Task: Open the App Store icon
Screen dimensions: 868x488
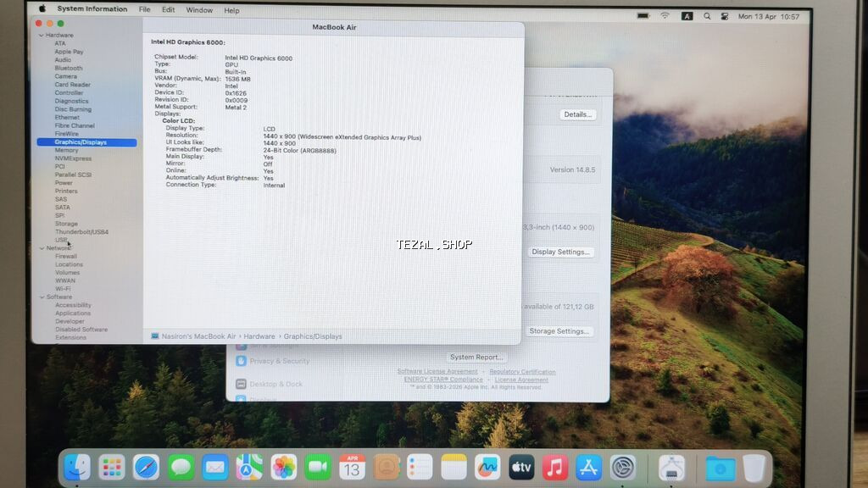Action: click(588, 467)
